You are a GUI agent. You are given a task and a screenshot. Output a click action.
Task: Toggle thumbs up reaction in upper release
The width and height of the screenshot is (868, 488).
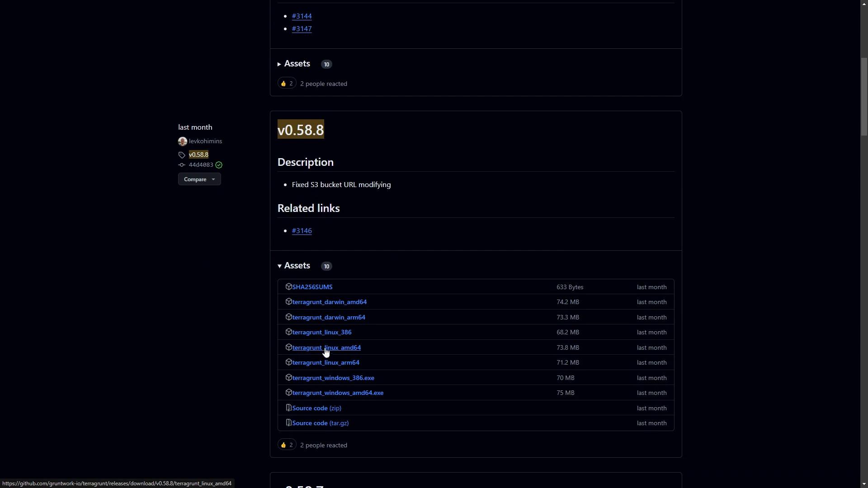(x=287, y=84)
